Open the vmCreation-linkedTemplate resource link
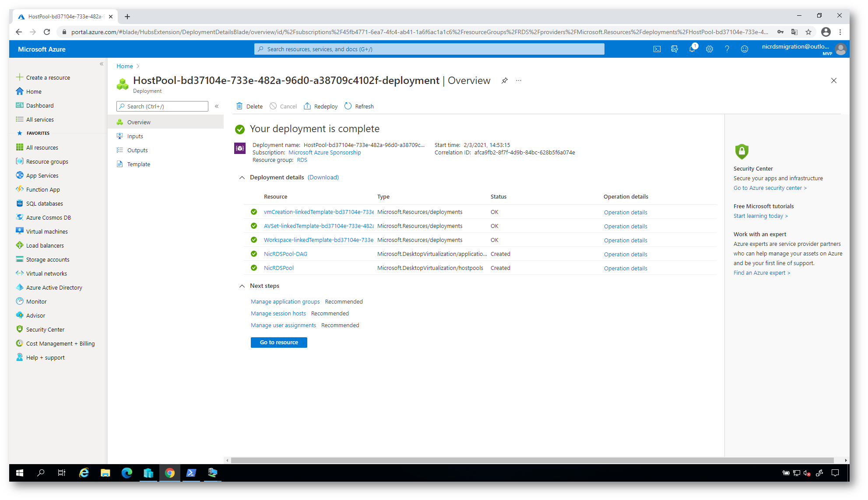This screenshot has height=500, width=868. (319, 212)
